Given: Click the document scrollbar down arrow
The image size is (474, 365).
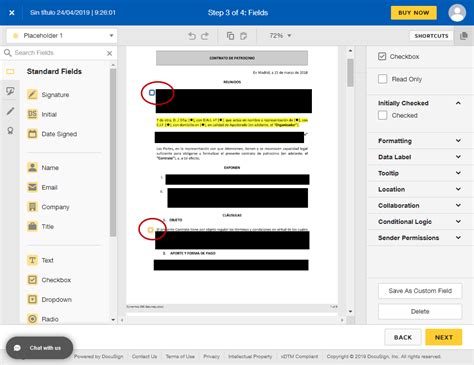Looking at the screenshot, I should [350, 311].
